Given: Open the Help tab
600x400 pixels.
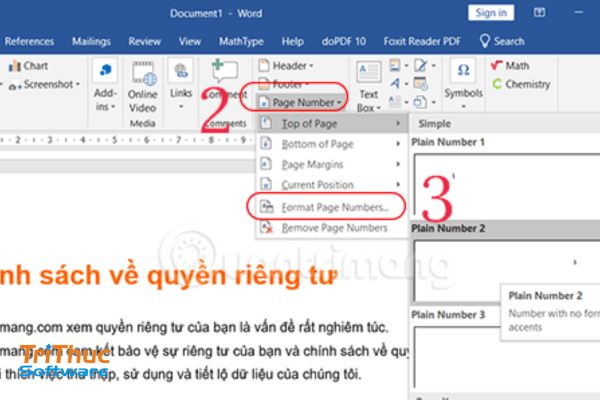Looking at the screenshot, I should pyautogui.click(x=293, y=41).
